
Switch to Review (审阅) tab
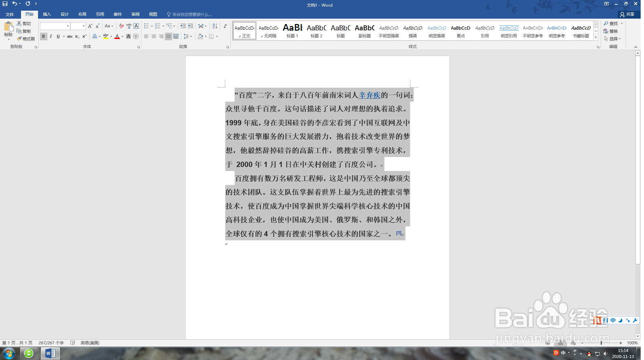(135, 14)
